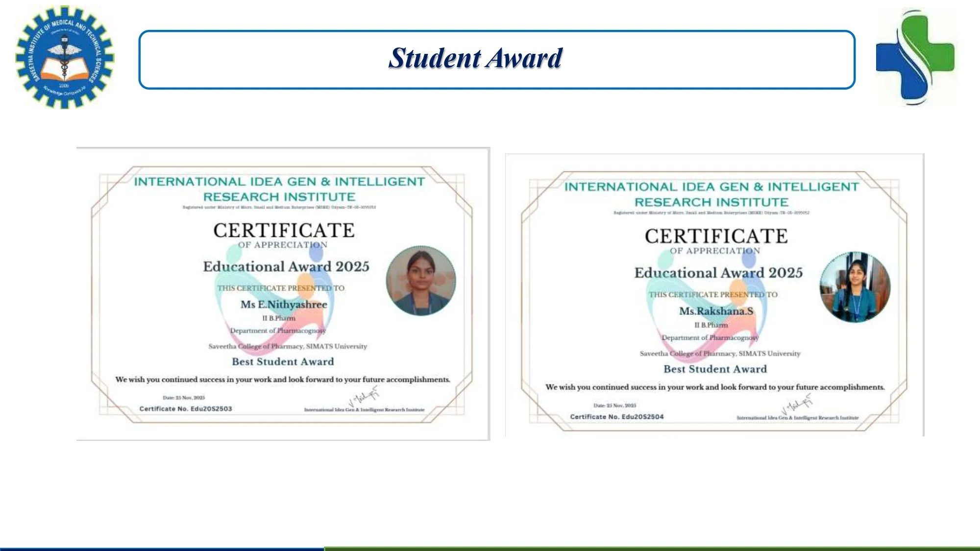Screen dimensions: 980x551
Task: Click the Saveetha Institute gear-shaped logo
Action: tap(65, 57)
